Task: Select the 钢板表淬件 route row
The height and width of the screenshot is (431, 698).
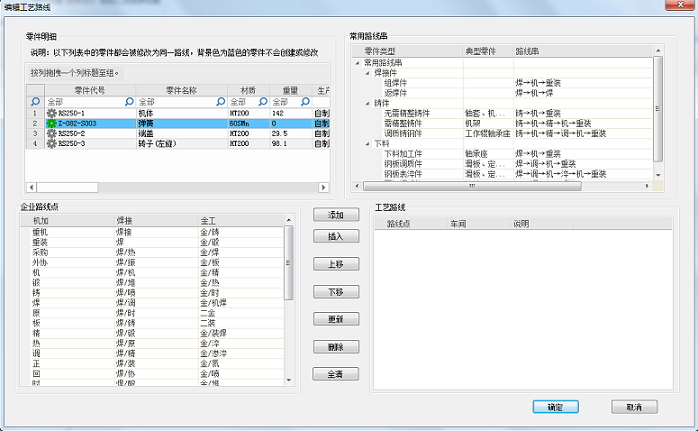Action: pos(503,174)
